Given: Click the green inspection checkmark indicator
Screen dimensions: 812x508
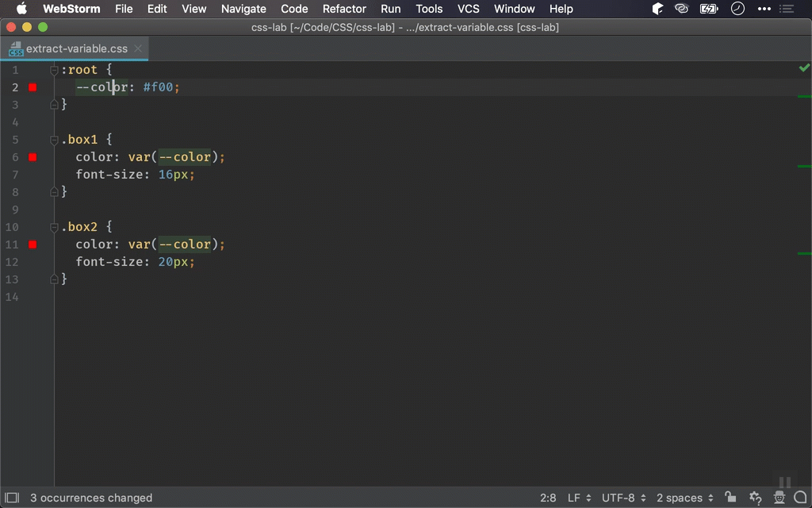Looking at the screenshot, I should pyautogui.click(x=804, y=69).
